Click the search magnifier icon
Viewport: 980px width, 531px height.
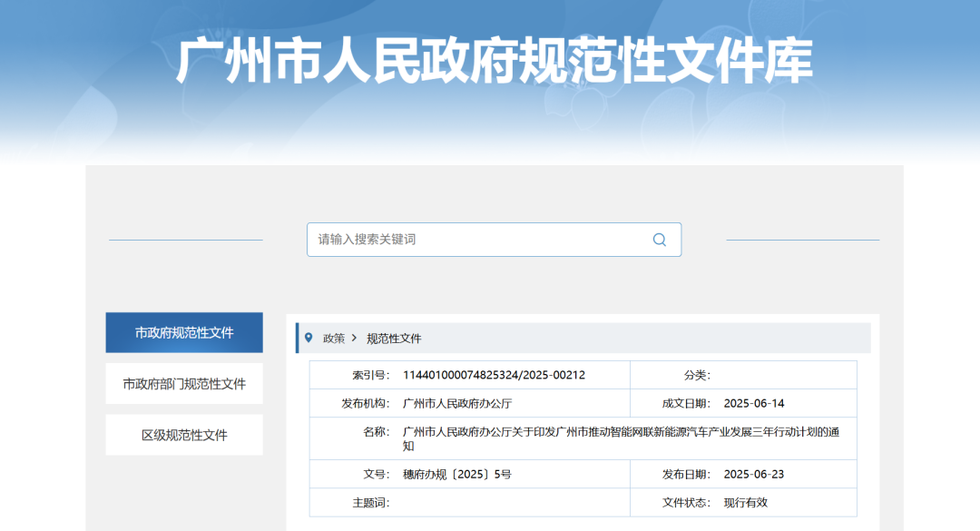coord(660,239)
